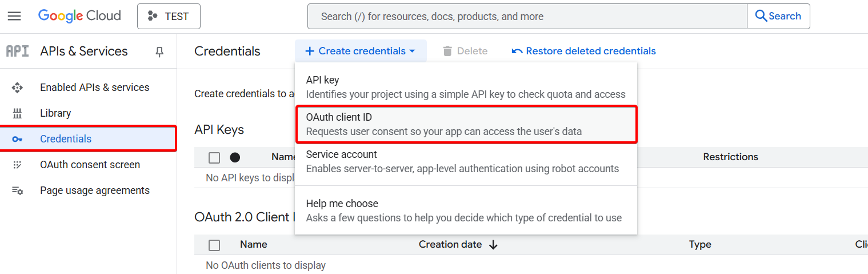868x274 pixels.
Task: Open the hamburger navigation menu
Action: pyautogui.click(x=14, y=16)
